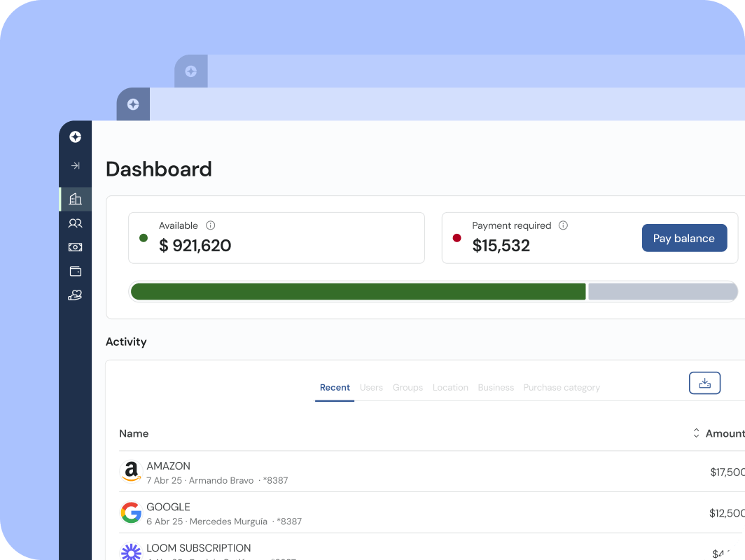The width and height of the screenshot is (745, 560).
Task: Click the Amount column sort arrows
Action: point(696,433)
